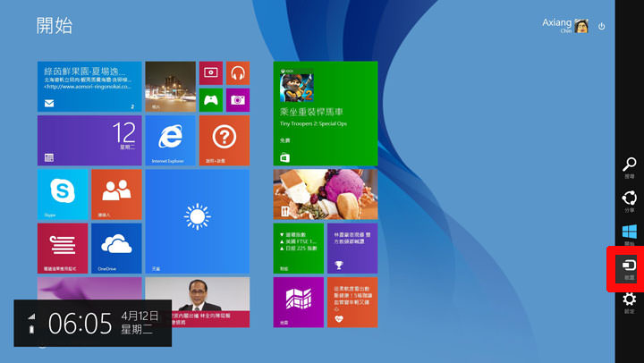
Task: Click the 06:05 clock display
Action: pyautogui.click(x=80, y=323)
